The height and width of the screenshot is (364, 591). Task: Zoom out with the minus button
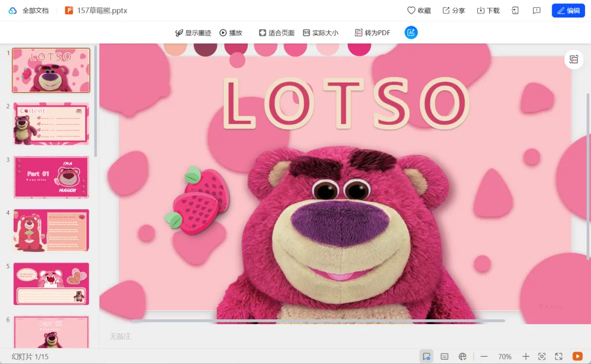(x=484, y=356)
